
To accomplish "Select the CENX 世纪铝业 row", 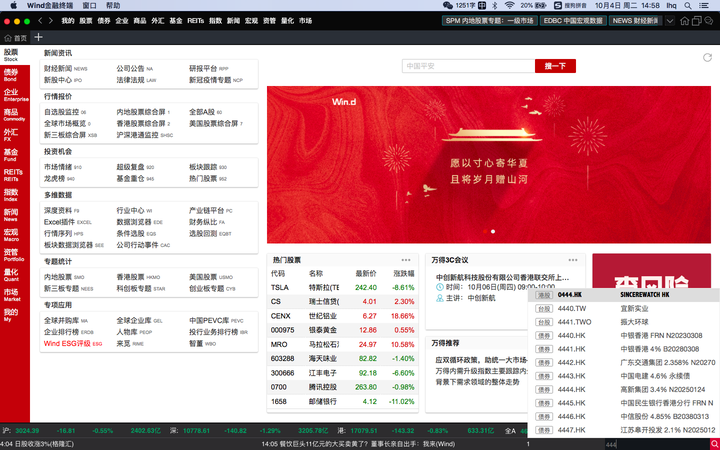I will (343, 316).
